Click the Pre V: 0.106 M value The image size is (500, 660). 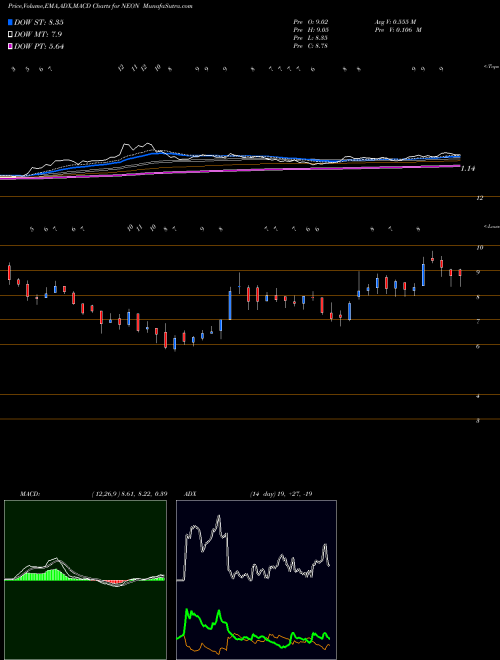(x=398, y=30)
